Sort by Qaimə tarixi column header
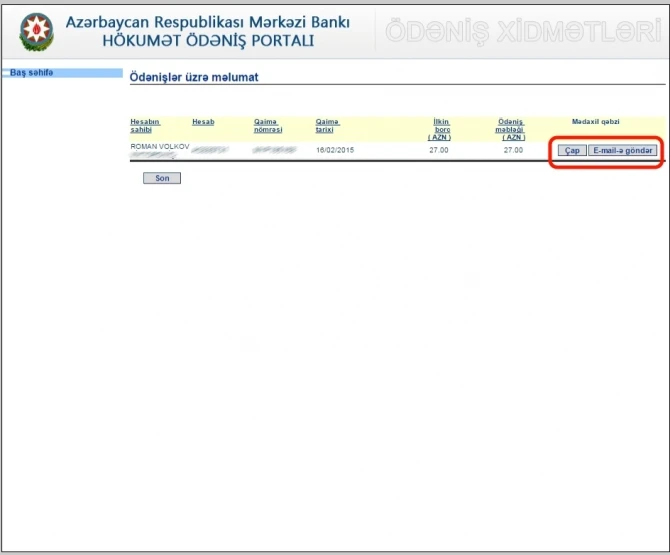 (x=327, y=126)
